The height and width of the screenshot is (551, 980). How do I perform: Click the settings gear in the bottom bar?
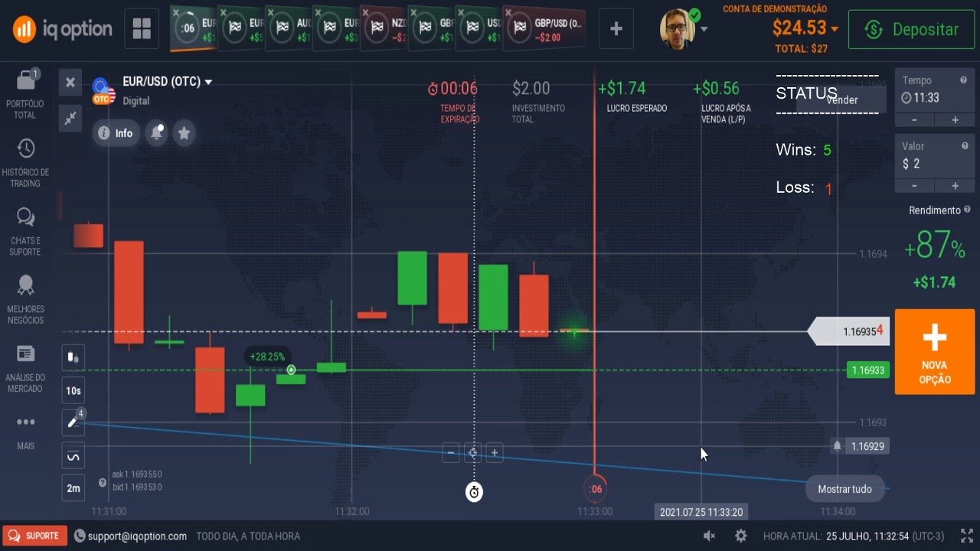click(740, 536)
